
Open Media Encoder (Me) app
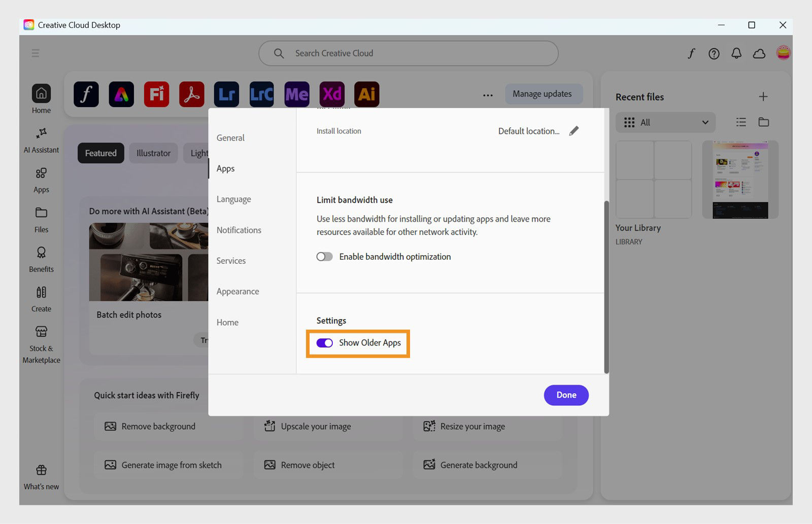click(296, 94)
